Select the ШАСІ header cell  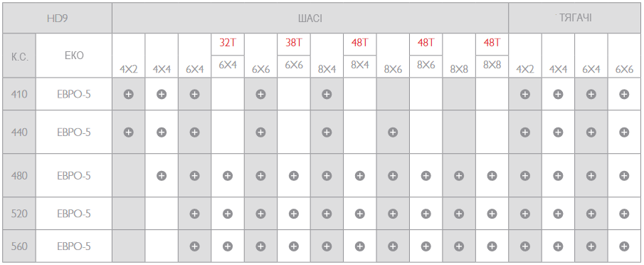coord(310,19)
